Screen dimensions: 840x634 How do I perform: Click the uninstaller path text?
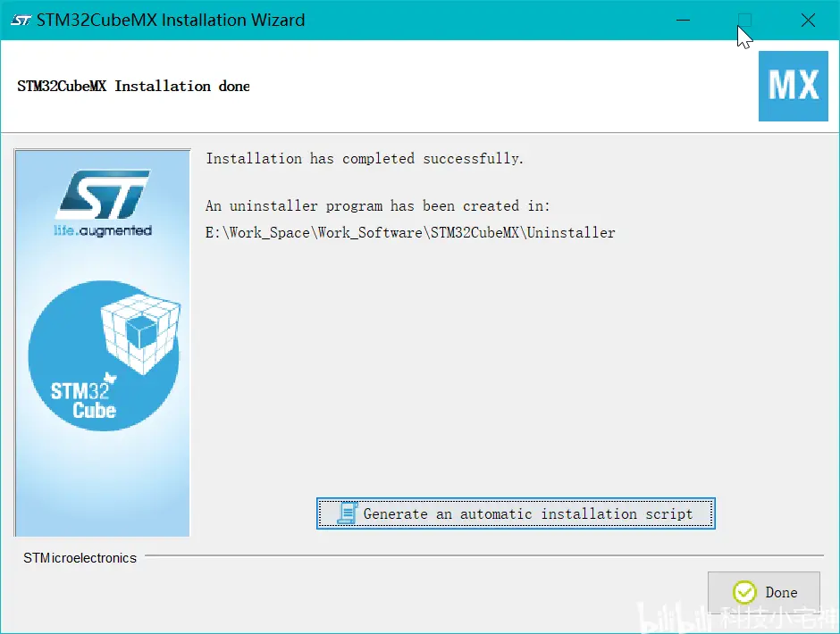[410, 232]
